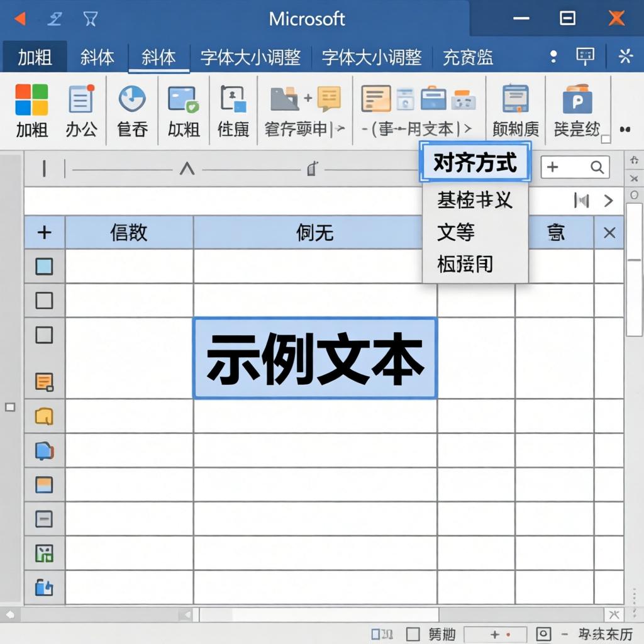
Task: Expand the ruler caret marker
Action: pos(187,169)
